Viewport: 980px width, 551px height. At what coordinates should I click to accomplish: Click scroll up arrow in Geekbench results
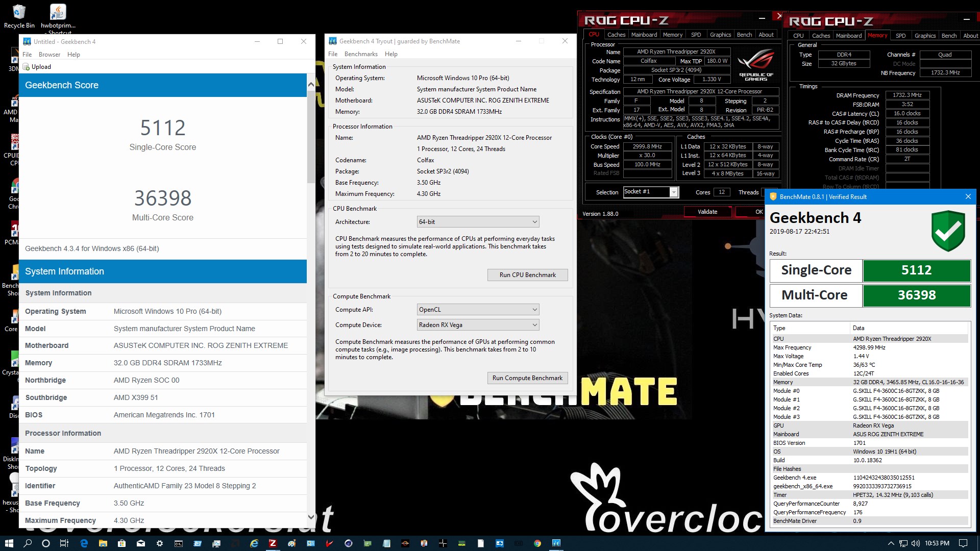click(311, 85)
